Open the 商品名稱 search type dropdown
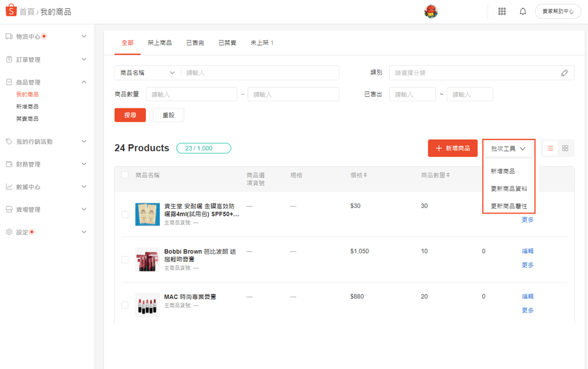The width and height of the screenshot is (588, 369). tap(148, 73)
